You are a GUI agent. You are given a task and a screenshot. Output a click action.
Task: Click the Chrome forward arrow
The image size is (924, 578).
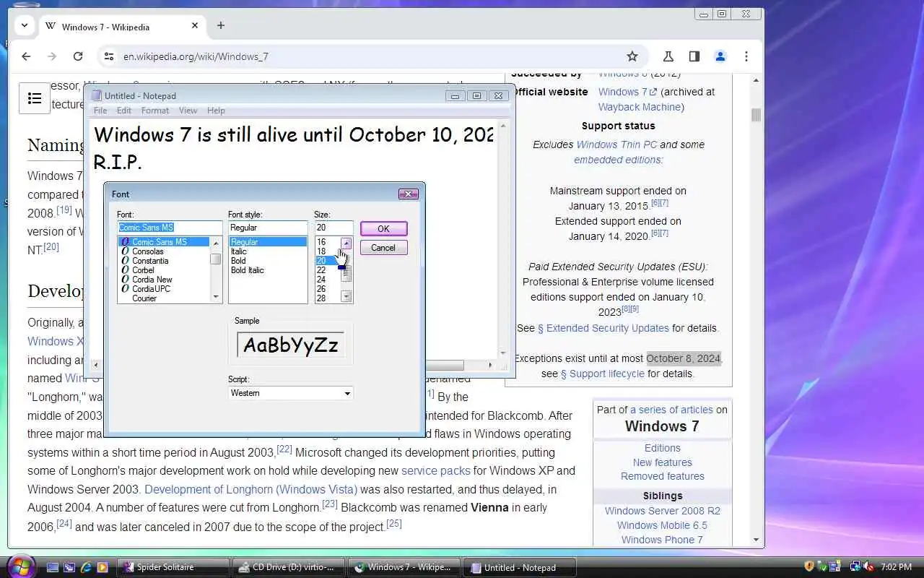point(52,56)
